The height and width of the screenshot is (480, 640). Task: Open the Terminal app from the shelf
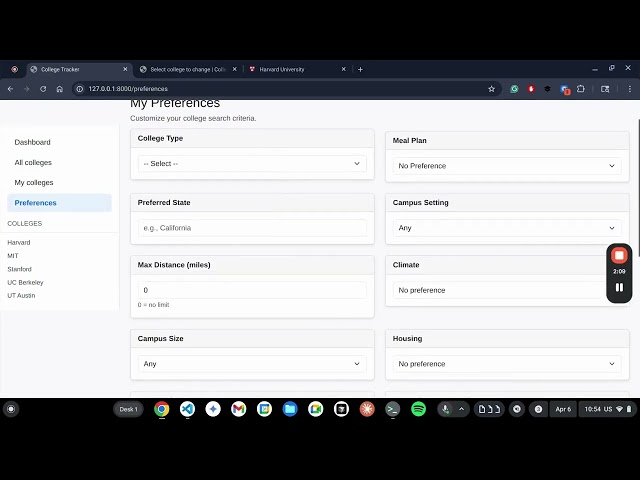pyautogui.click(x=393, y=409)
